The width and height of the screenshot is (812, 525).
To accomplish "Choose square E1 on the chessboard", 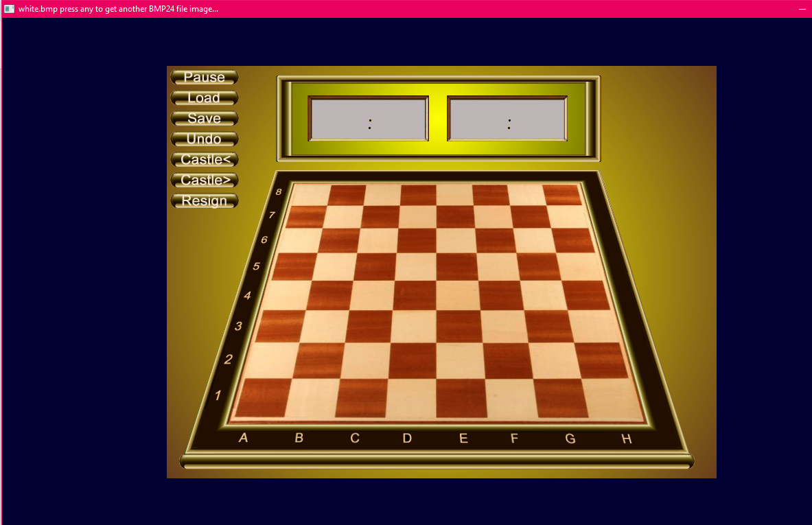I will pyautogui.click(x=461, y=397).
